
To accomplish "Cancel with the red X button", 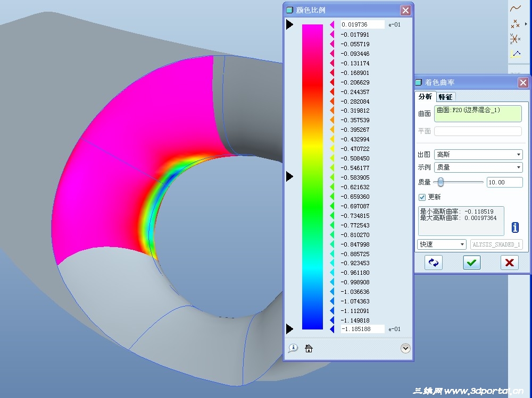I will (x=509, y=262).
